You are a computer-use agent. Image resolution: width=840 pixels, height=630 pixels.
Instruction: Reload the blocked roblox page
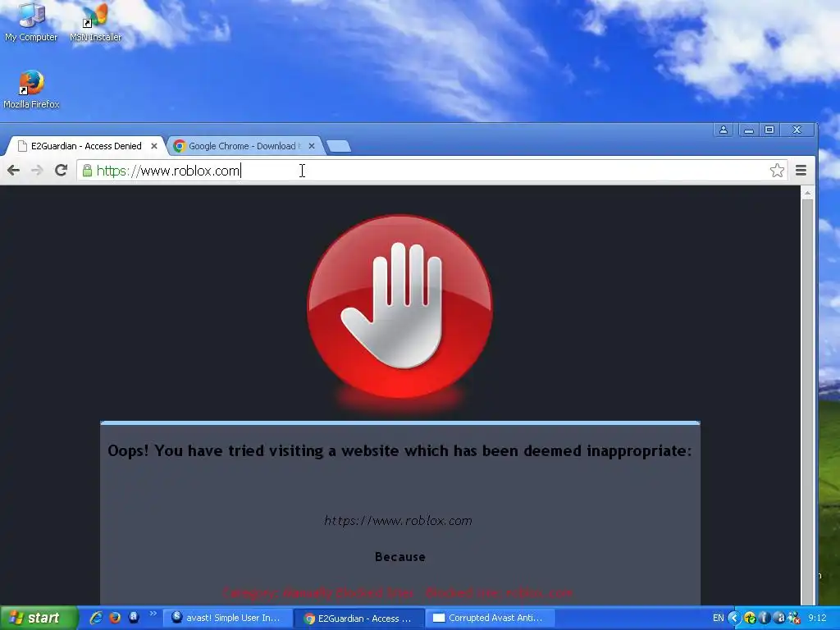[x=61, y=171]
